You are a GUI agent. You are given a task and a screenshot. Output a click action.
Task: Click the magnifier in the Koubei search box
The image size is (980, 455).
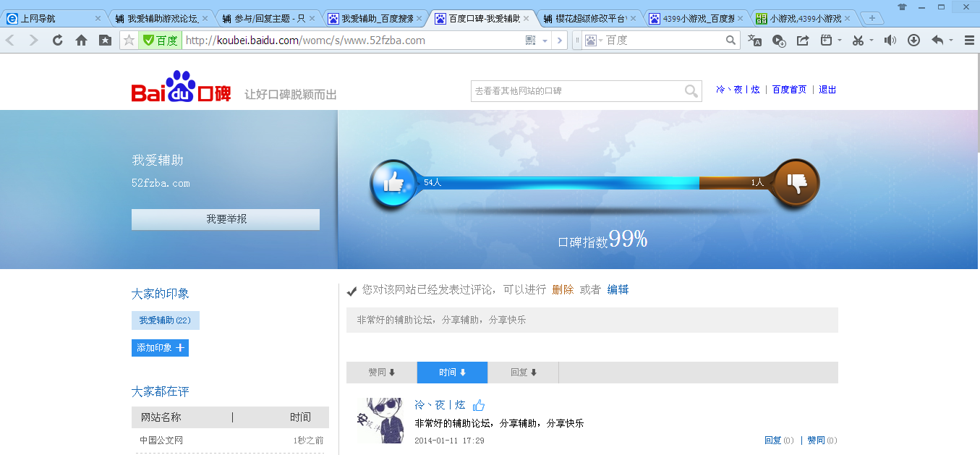point(691,91)
